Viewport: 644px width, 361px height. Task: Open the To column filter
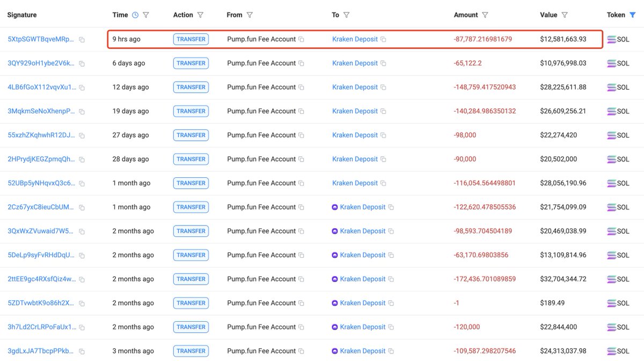click(x=346, y=15)
